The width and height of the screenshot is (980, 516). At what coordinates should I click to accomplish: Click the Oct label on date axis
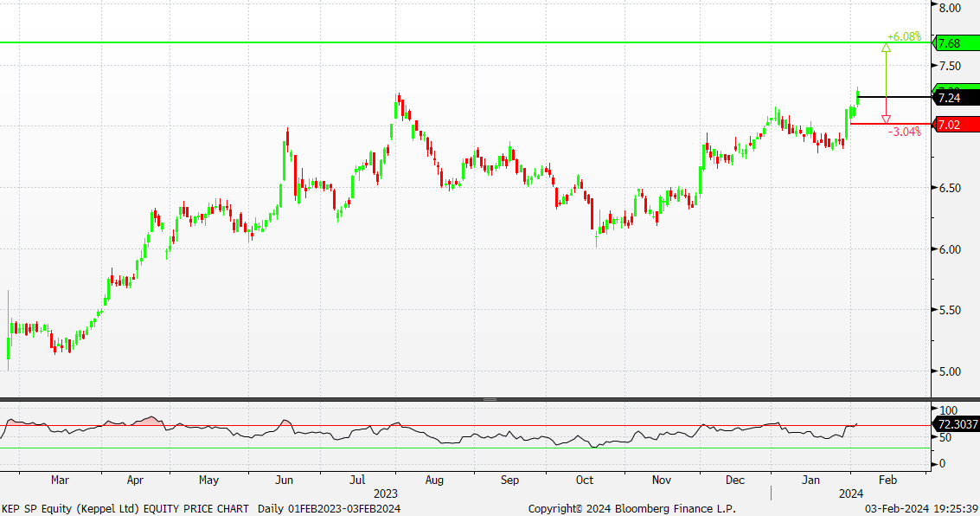tap(585, 479)
